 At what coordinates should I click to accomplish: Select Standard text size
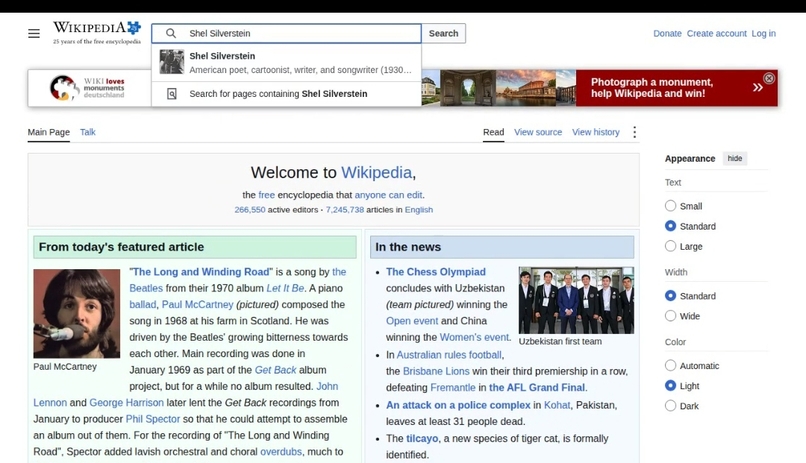coord(670,226)
